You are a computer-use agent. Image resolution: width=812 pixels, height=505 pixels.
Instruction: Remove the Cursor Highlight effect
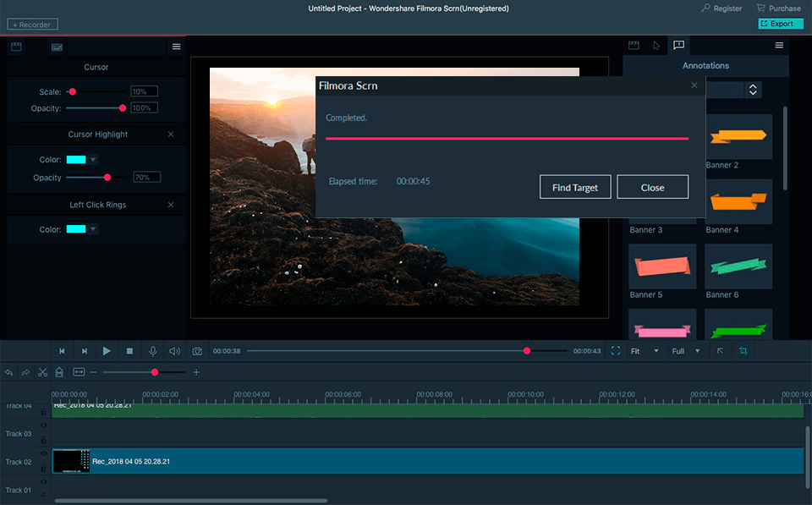171,134
